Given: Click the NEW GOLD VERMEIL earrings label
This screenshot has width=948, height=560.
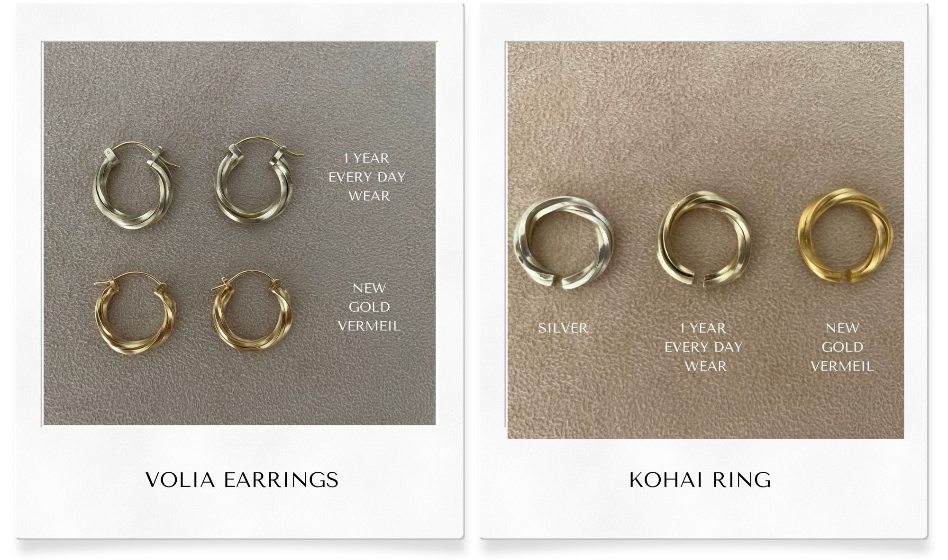Looking at the screenshot, I should tap(369, 307).
